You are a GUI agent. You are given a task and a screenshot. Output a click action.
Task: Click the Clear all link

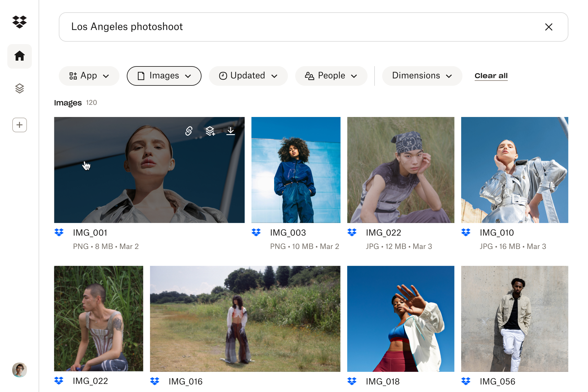[491, 76]
